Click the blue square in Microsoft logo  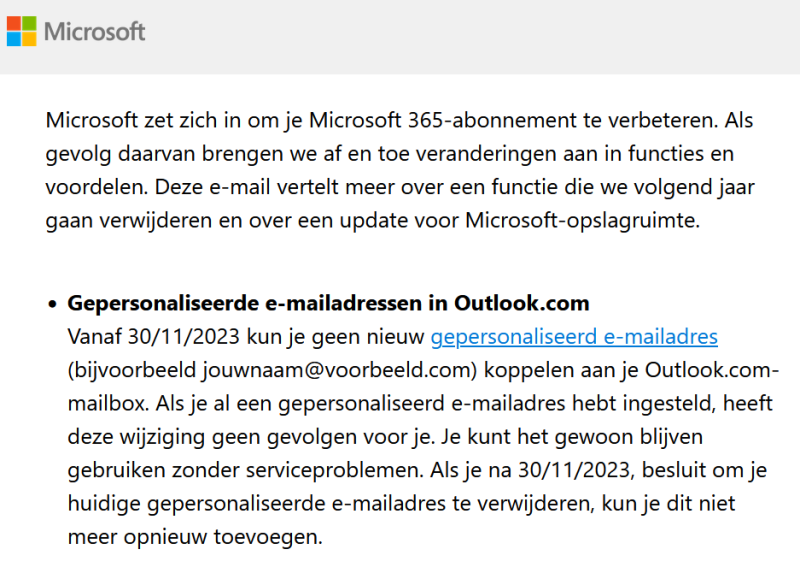point(14,39)
